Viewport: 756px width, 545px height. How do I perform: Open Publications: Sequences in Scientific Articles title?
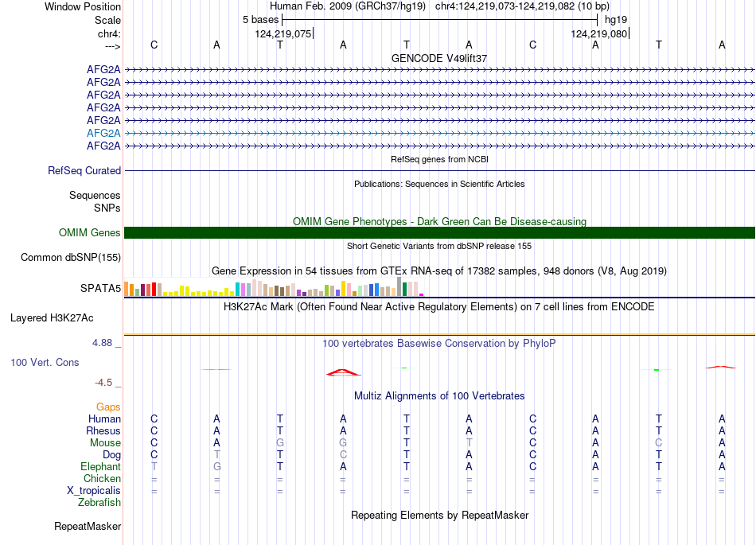(439, 184)
